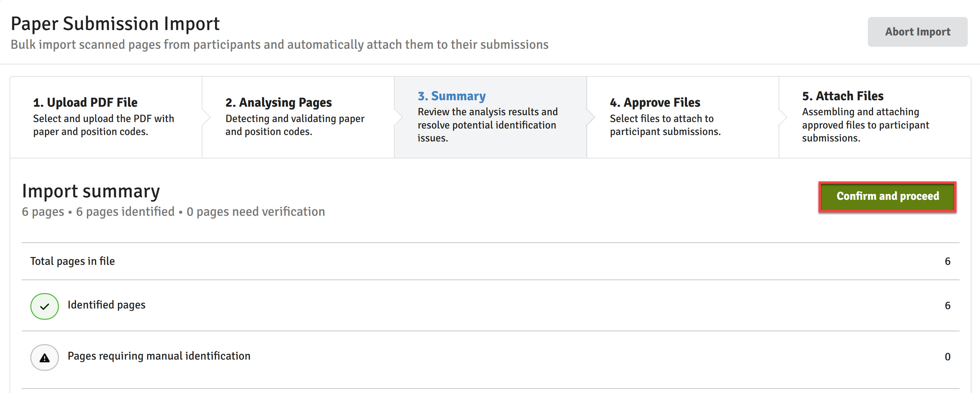Select the Total pages in file row
This screenshot has height=393, width=980.
point(490,261)
